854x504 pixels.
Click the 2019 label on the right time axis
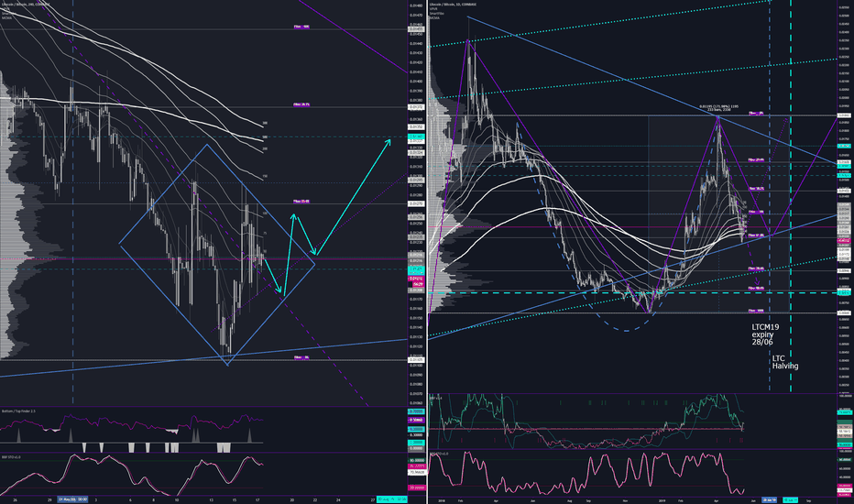662,499
